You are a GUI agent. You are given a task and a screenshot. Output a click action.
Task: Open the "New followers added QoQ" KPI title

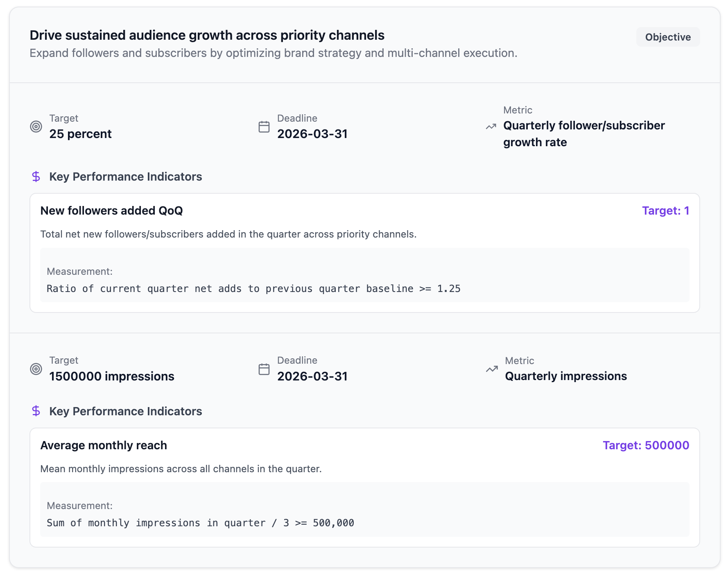coord(111,211)
